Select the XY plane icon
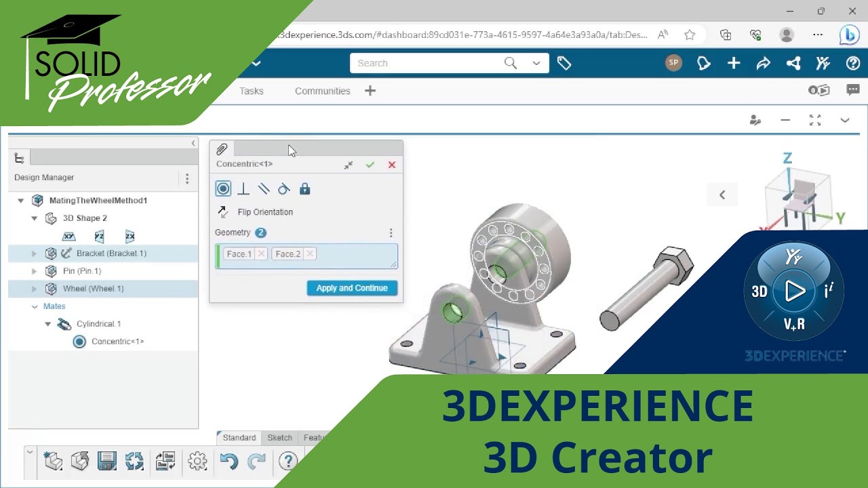The height and width of the screenshot is (488, 868). (x=68, y=236)
